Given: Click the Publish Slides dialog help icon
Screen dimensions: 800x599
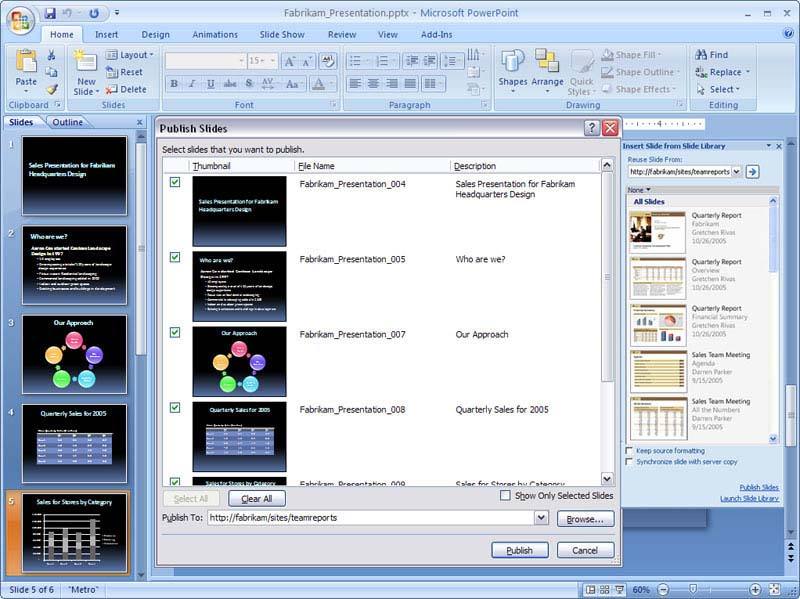Looking at the screenshot, I should (x=591, y=128).
